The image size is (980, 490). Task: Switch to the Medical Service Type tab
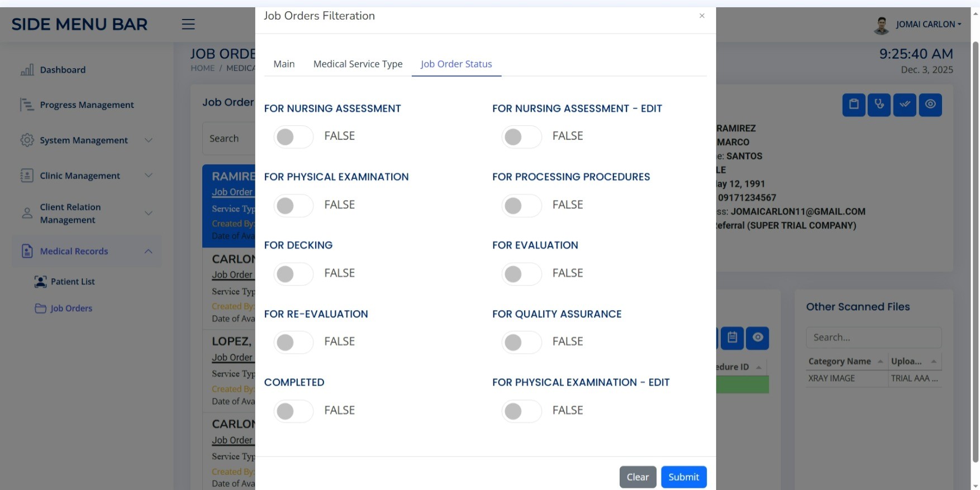coord(358,64)
